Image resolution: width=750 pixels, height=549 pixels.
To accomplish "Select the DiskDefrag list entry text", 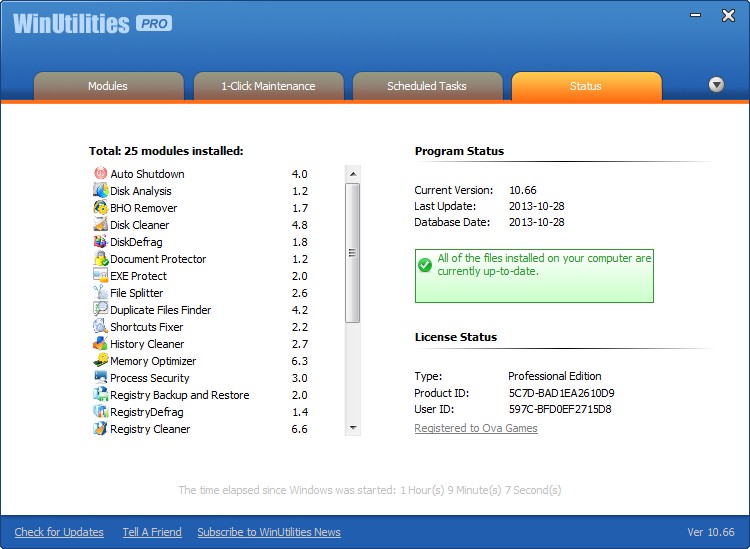I will pyautogui.click(x=136, y=242).
